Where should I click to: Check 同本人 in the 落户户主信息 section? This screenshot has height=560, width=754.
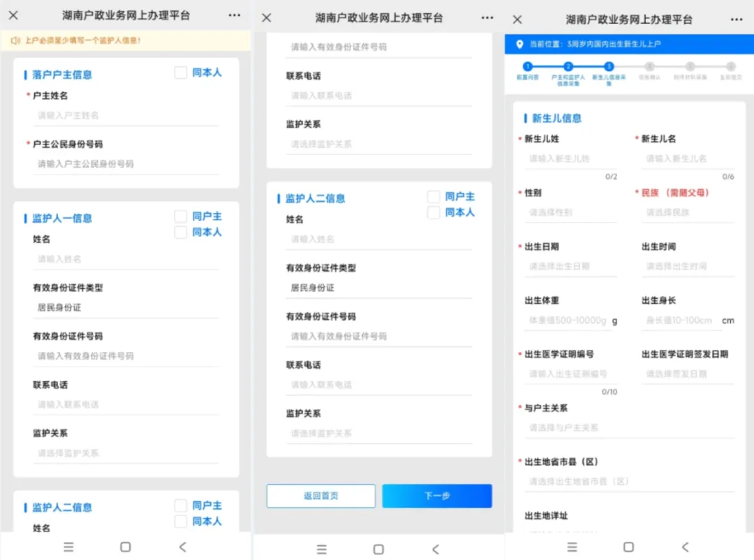pos(181,73)
